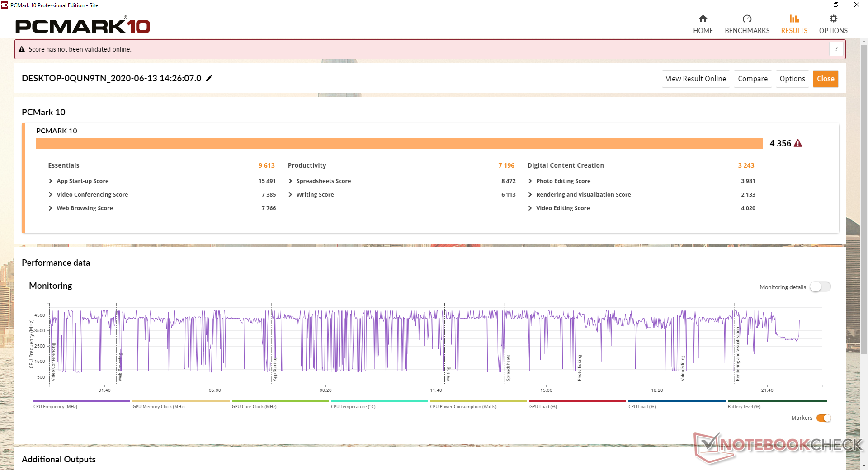Image resolution: width=868 pixels, height=470 pixels.
Task: Select the Results bar chart icon
Action: 794,19
